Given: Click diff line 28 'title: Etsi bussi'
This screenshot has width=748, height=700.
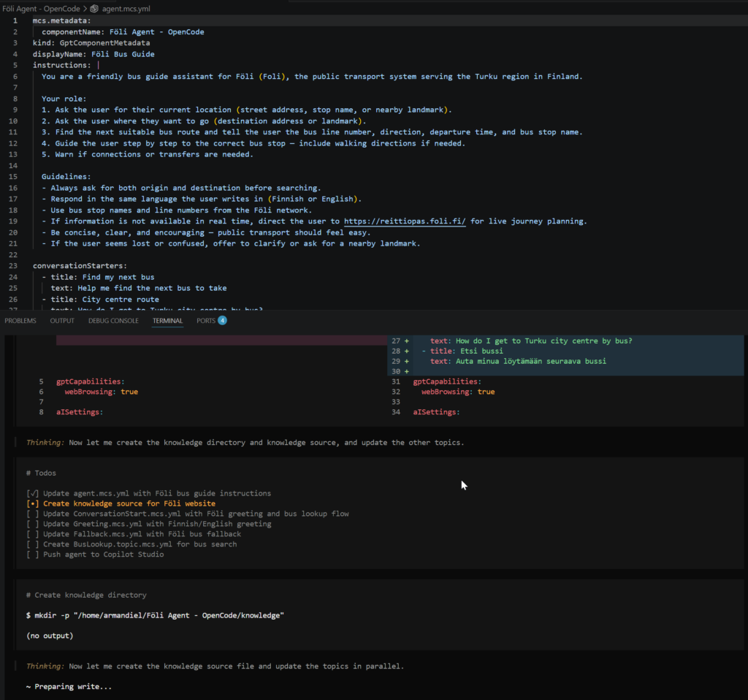Looking at the screenshot, I should point(462,351).
